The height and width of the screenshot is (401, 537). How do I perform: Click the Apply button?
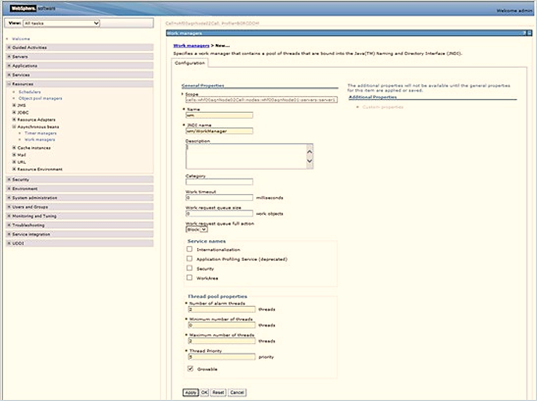190,392
